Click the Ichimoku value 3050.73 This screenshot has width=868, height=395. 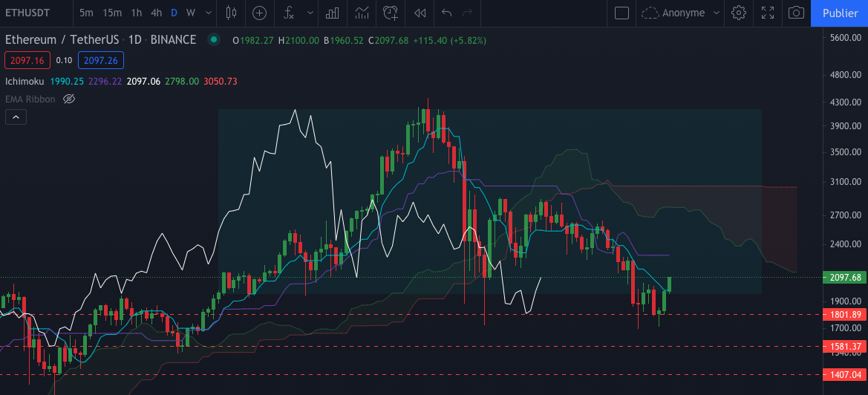(x=221, y=82)
